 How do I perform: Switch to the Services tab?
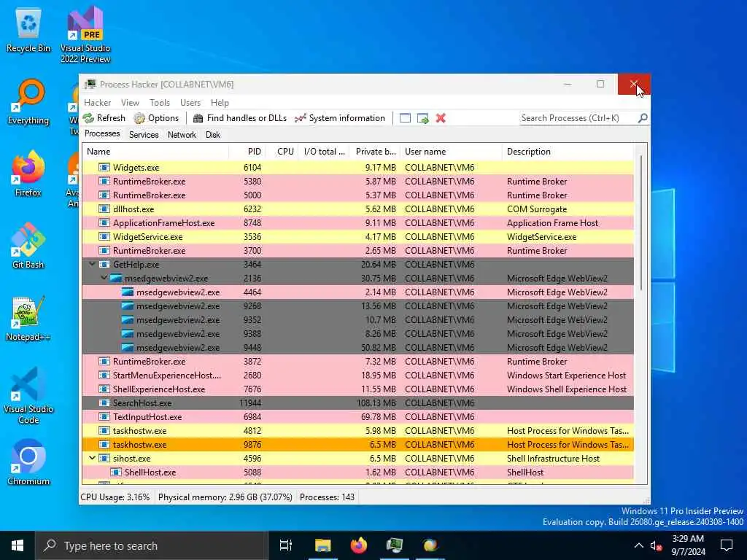pyautogui.click(x=144, y=135)
